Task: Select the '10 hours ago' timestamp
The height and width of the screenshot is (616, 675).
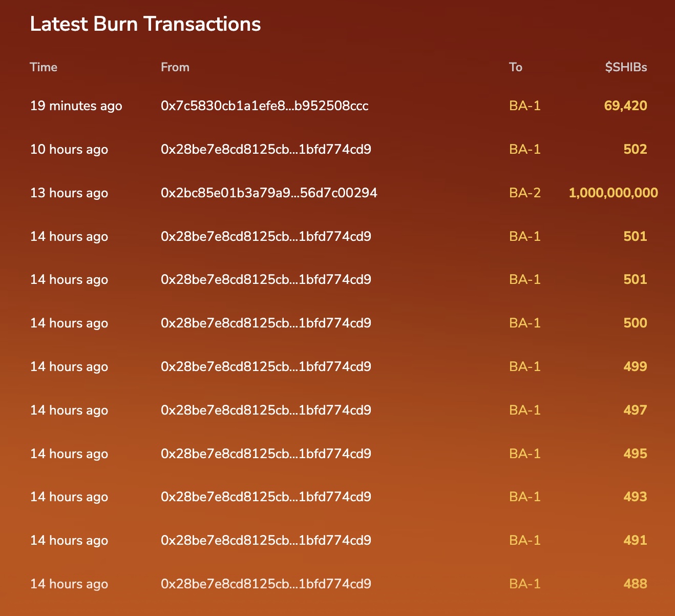Action: coord(69,150)
